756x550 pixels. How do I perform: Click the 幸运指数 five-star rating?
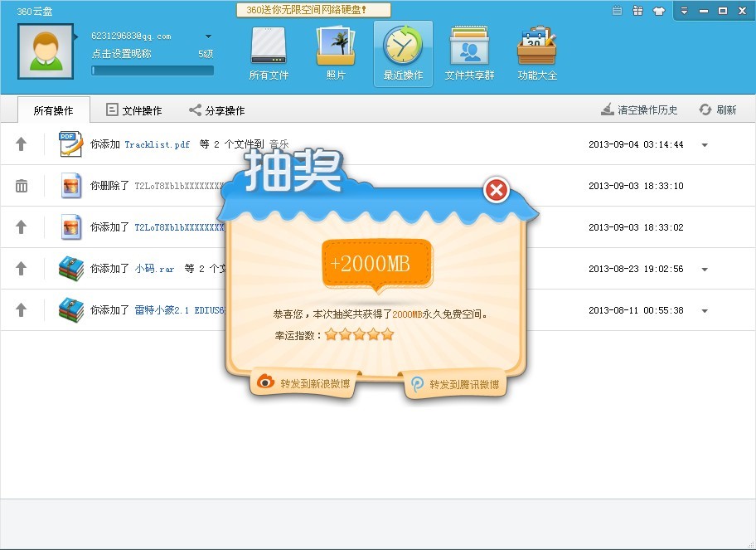[359, 334]
